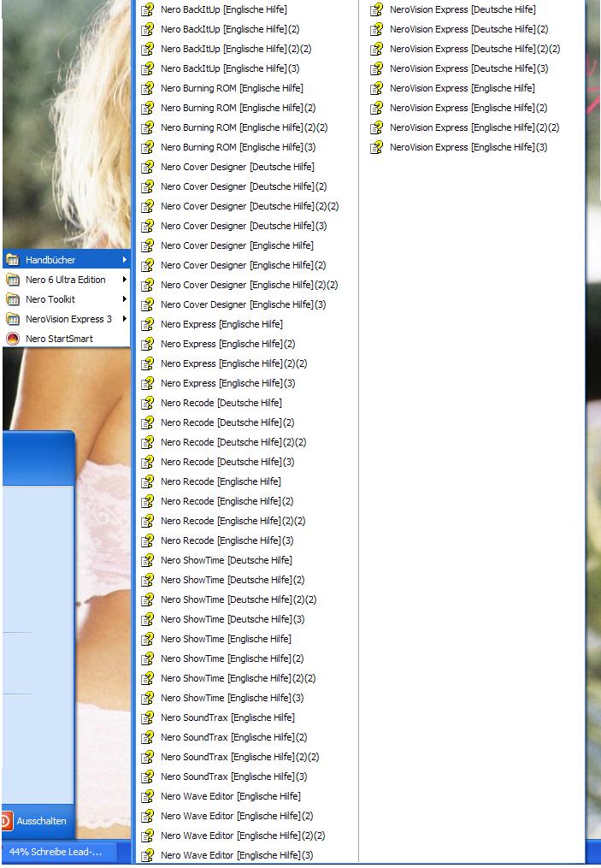This screenshot has width=601, height=868.
Task: Click the NeroVision Express 3 folder icon
Action: pos(13,319)
